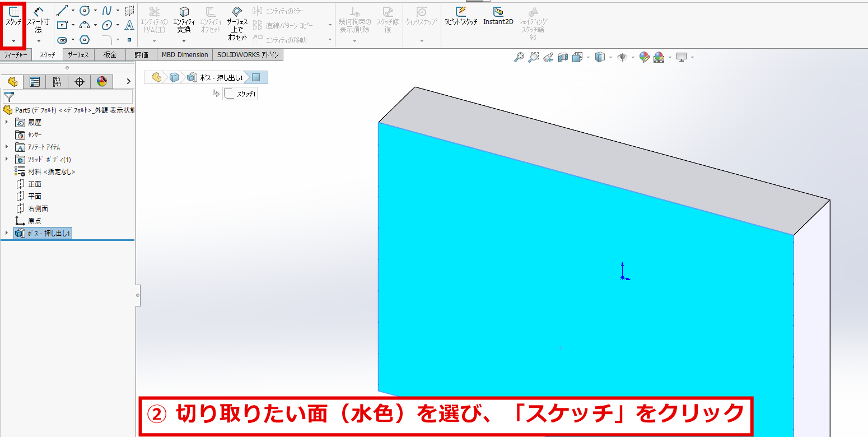Open the ConfigurationManager panel tab
This screenshot has height=437, width=868.
point(57,82)
